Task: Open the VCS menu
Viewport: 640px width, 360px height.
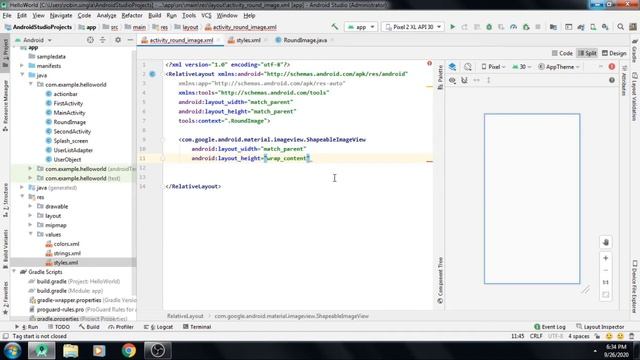Action: [x=206, y=16]
